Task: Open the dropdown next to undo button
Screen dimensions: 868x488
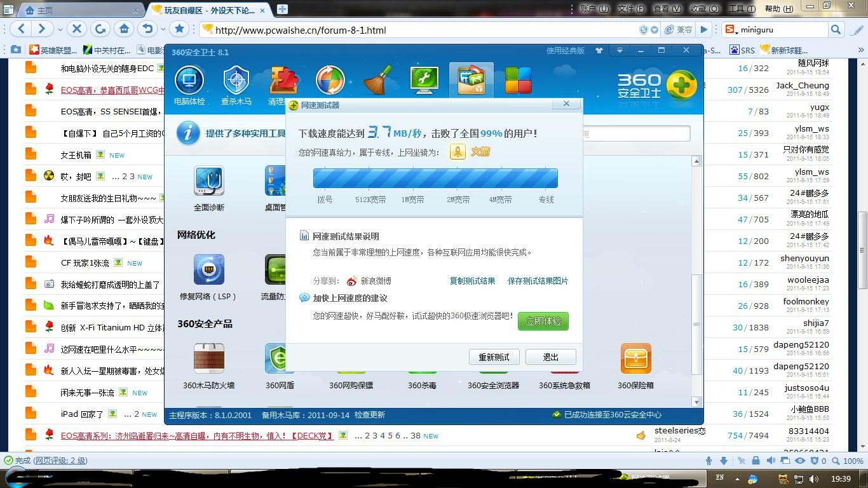Action: tap(163, 29)
